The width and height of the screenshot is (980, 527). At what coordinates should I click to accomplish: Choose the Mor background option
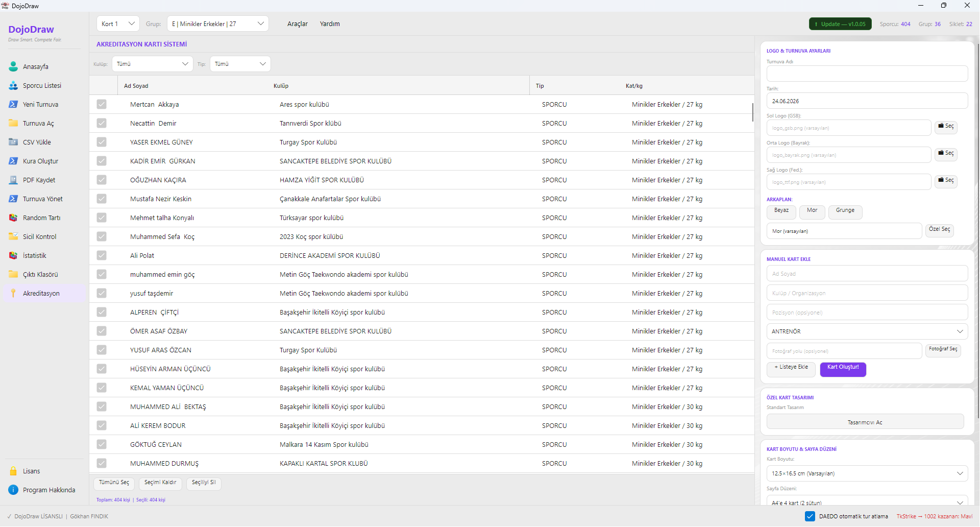coord(812,212)
